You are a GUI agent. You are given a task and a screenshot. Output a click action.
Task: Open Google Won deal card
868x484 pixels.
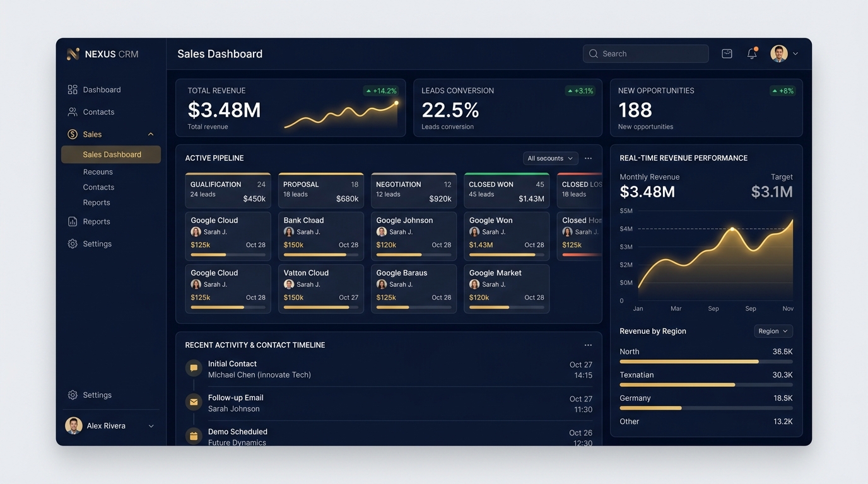507,236
